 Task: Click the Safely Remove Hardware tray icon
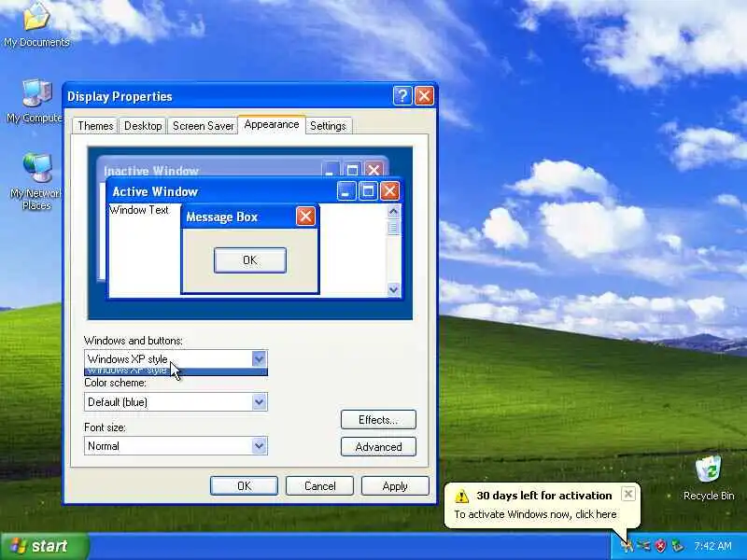tap(677, 546)
